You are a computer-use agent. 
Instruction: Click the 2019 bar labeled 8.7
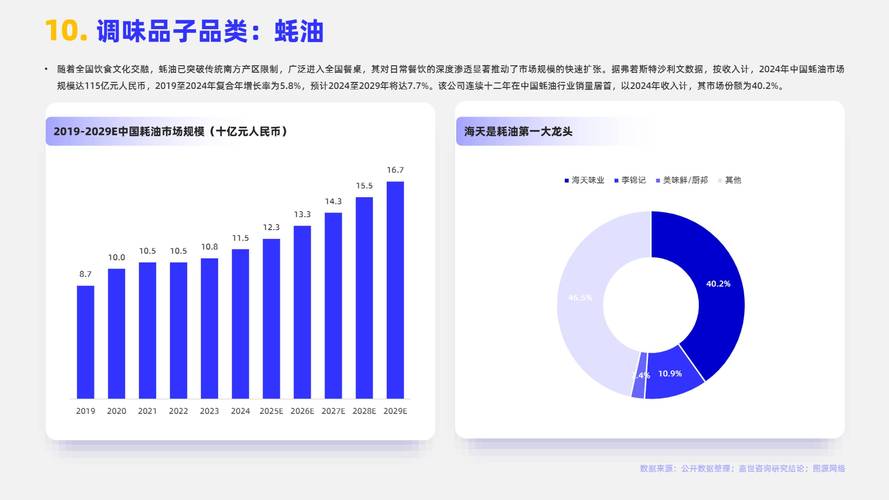pyautogui.click(x=86, y=342)
